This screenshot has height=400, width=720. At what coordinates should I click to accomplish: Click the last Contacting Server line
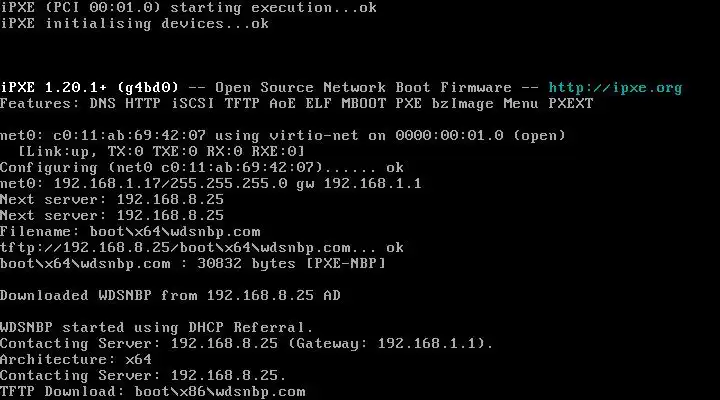coord(143,375)
